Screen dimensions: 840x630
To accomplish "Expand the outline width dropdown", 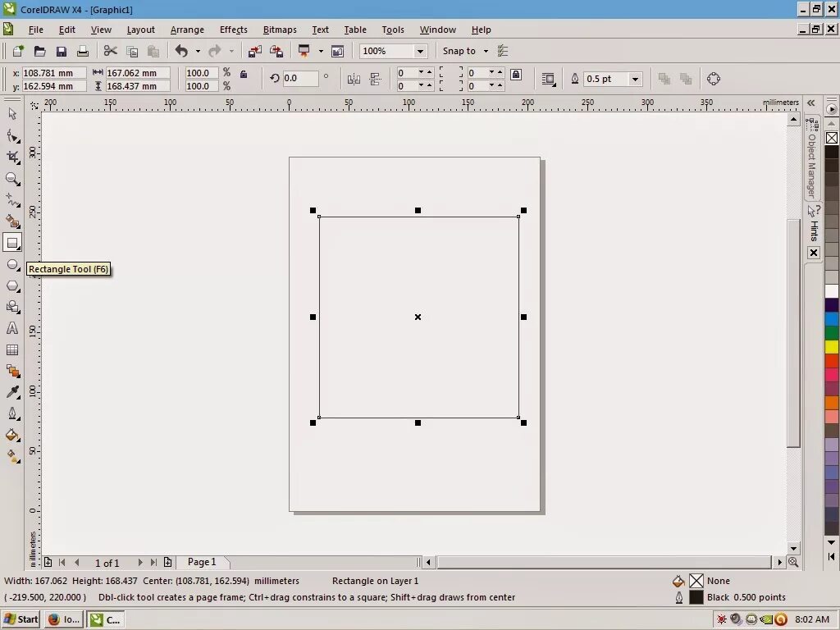I will 637,79.
